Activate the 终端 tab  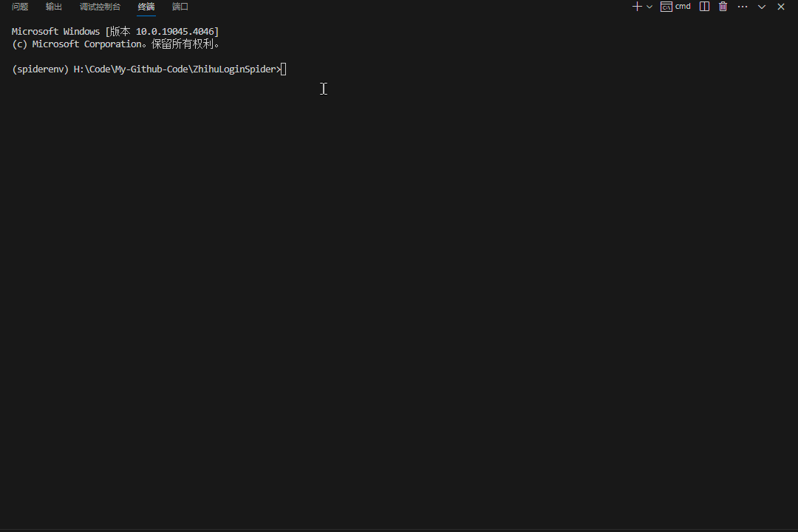tap(146, 7)
